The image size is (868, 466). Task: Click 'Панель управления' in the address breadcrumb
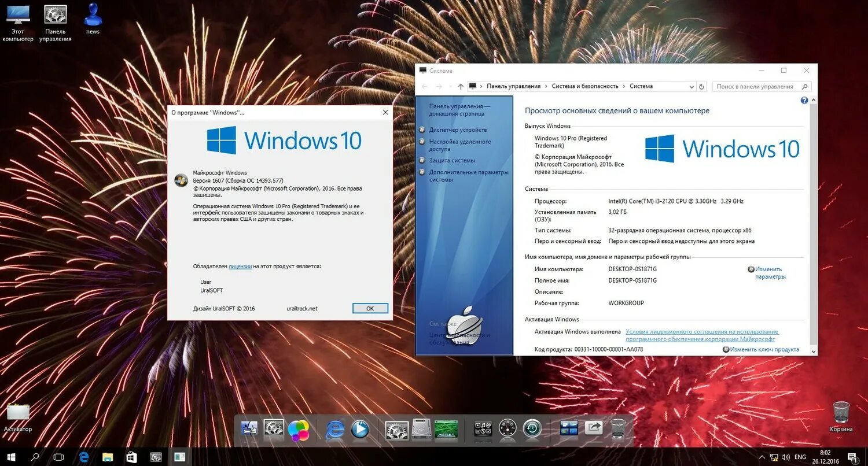[513, 86]
